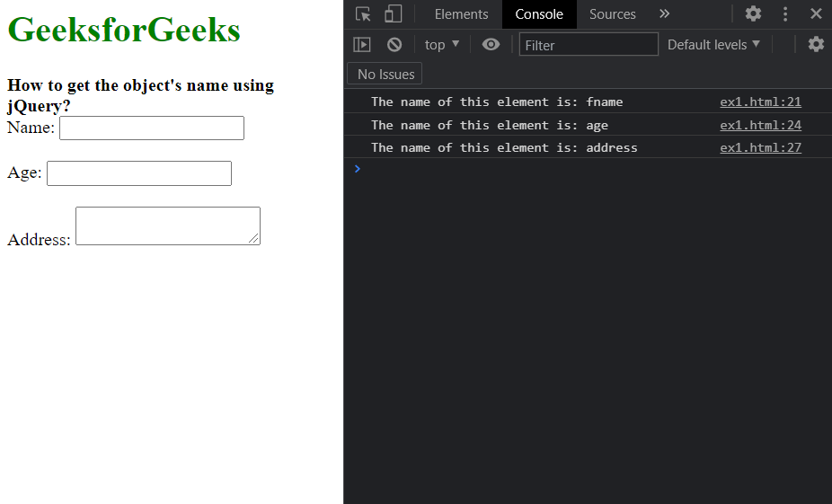The width and height of the screenshot is (832, 504).
Task: Click the Address textarea corner grip
Action: click(254, 239)
